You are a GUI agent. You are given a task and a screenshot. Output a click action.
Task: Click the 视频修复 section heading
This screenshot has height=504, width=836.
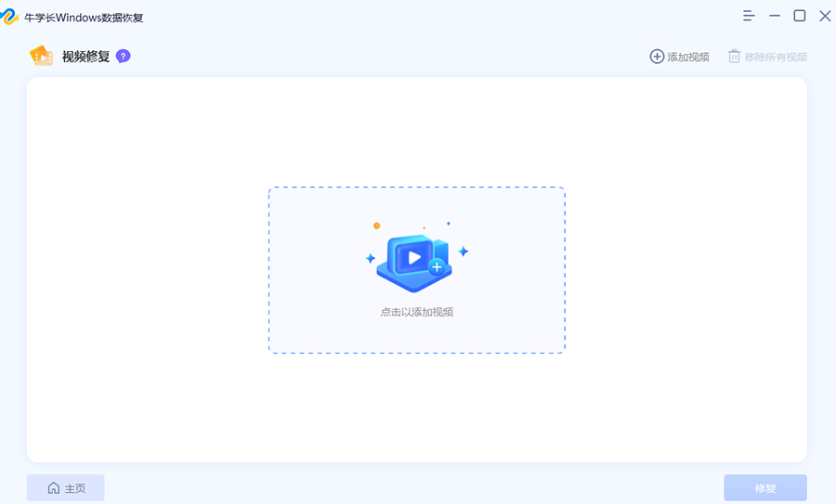(85, 57)
